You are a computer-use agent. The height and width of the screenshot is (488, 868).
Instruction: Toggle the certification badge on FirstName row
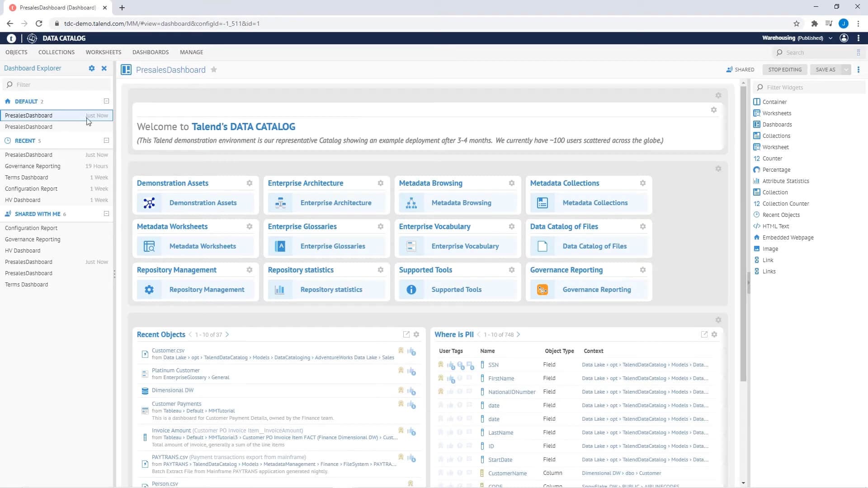[441, 378]
